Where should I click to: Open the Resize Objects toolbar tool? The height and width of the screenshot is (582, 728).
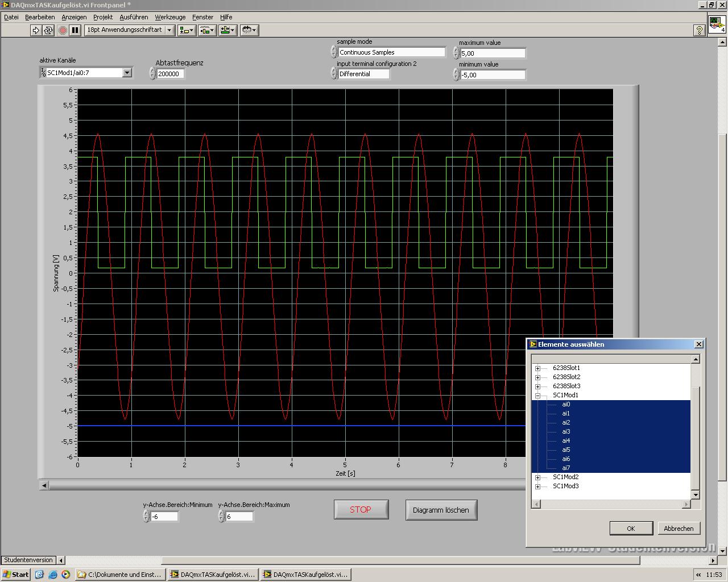(x=228, y=30)
